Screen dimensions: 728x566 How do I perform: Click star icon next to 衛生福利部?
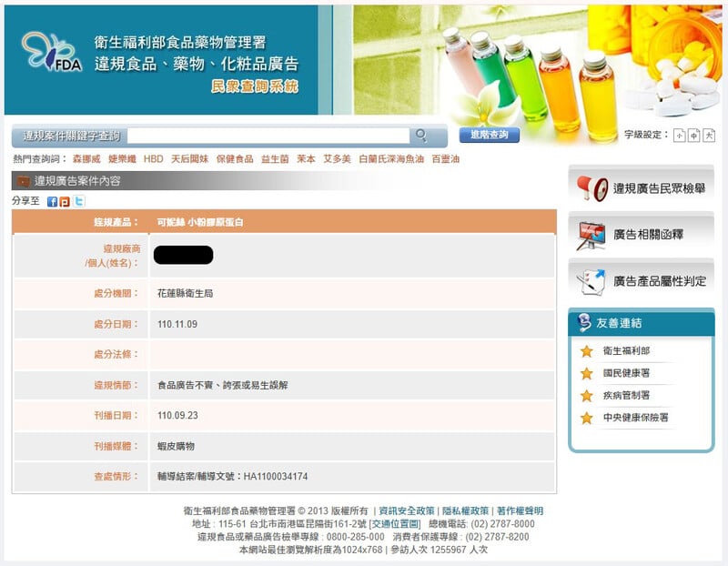(587, 351)
